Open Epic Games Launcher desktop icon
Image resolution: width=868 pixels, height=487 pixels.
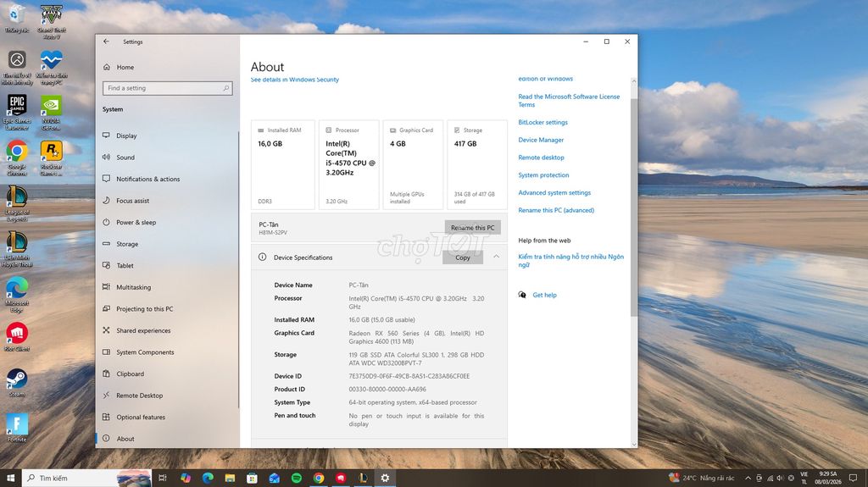click(x=17, y=105)
